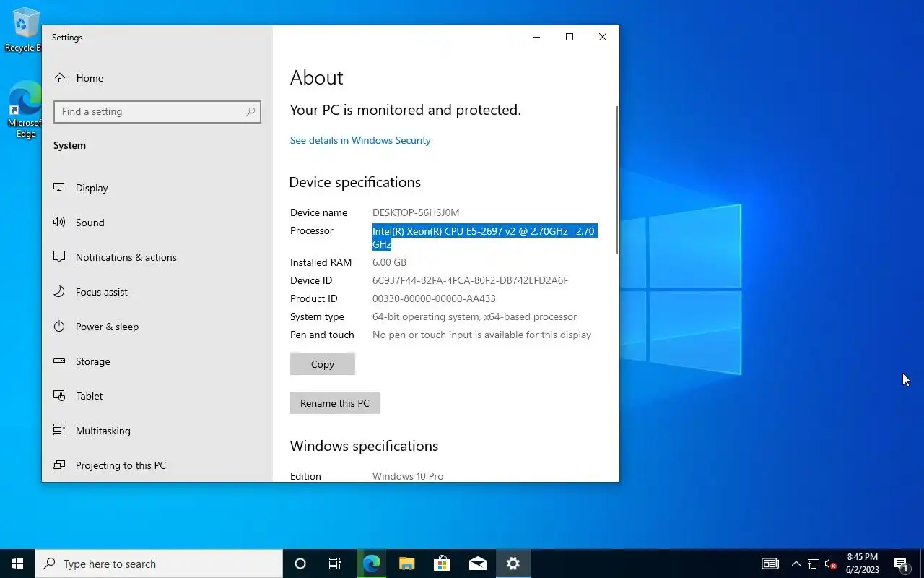
Task: Click the About page vertical scrollbar
Action: point(617,179)
